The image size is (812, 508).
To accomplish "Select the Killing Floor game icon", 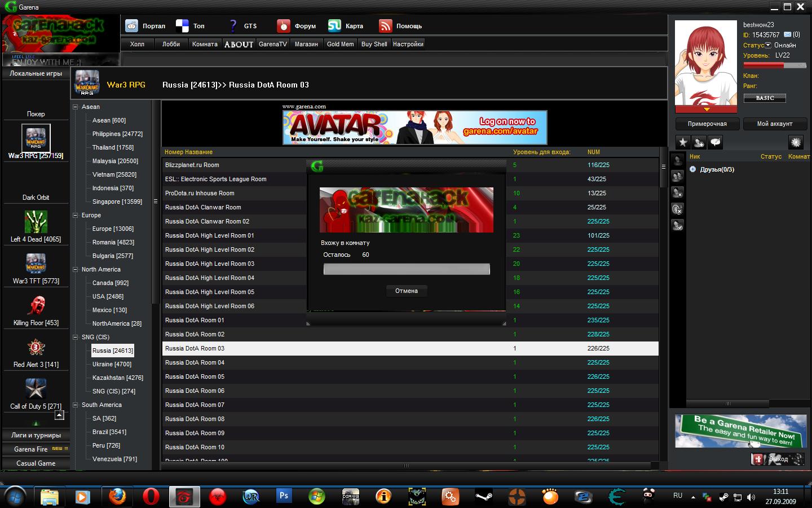I will click(36, 305).
